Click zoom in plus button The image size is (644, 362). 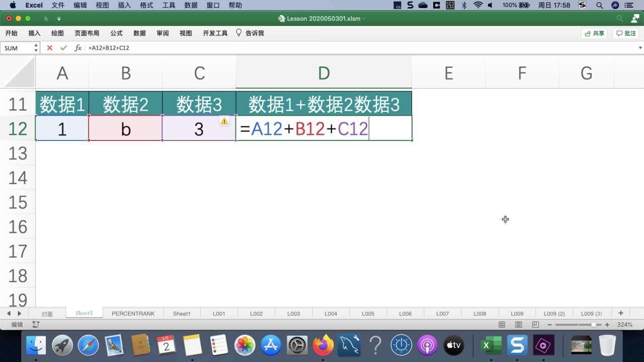pos(607,325)
